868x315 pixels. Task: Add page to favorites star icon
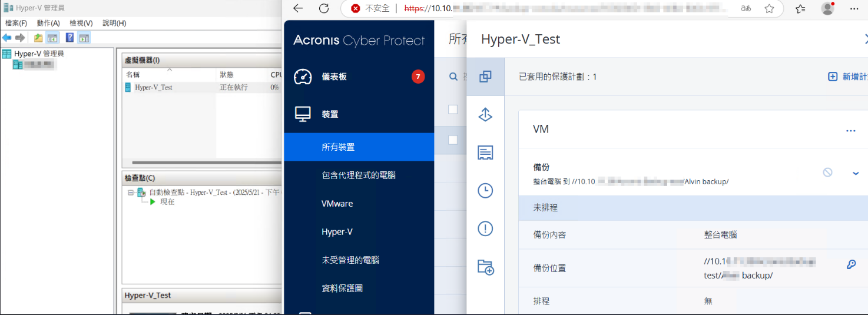tap(769, 8)
